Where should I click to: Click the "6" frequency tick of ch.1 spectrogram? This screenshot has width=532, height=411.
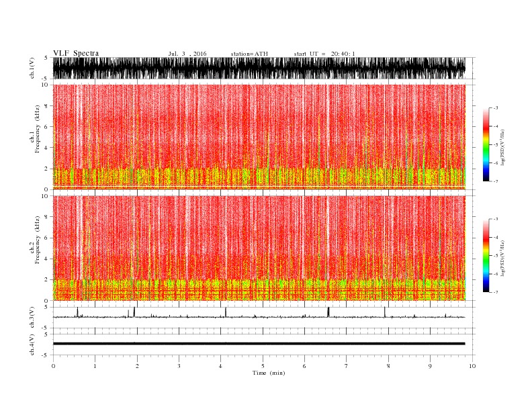46,127
